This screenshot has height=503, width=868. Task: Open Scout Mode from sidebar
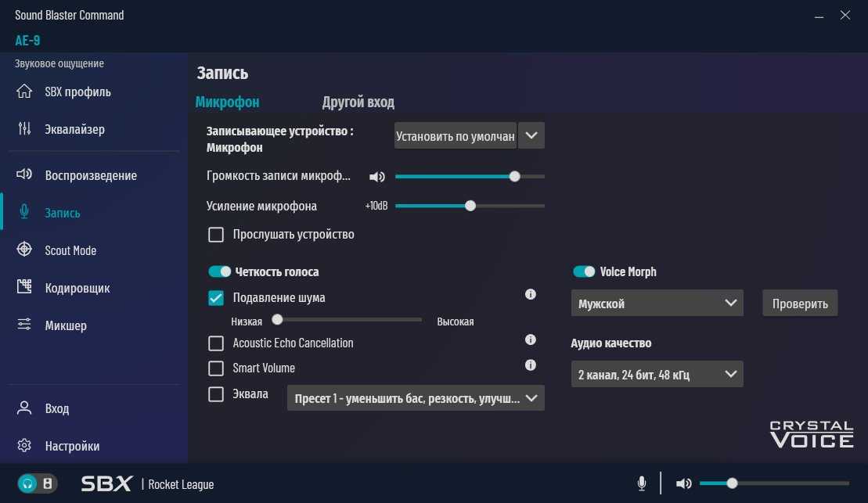pyautogui.click(x=70, y=250)
